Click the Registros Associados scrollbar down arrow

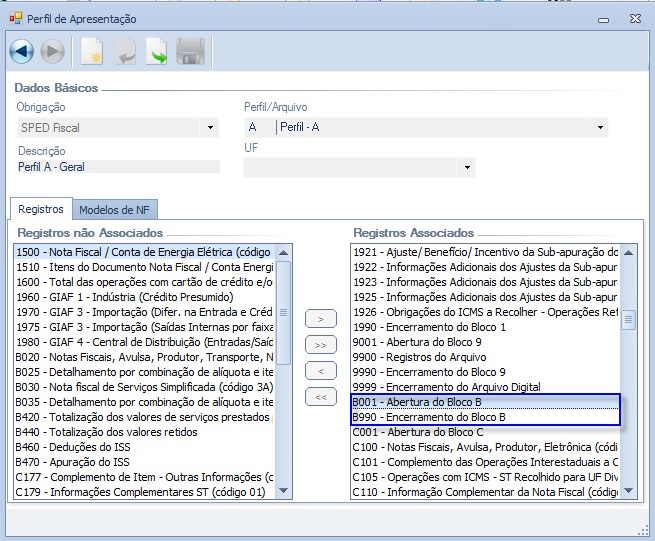[x=629, y=489]
